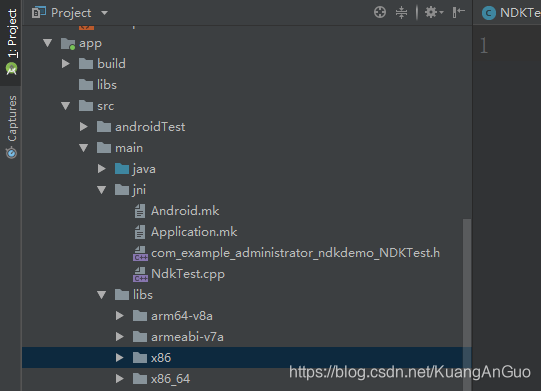Click the x86_64 folder icon
The width and height of the screenshot is (541, 391).
coord(140,379)
